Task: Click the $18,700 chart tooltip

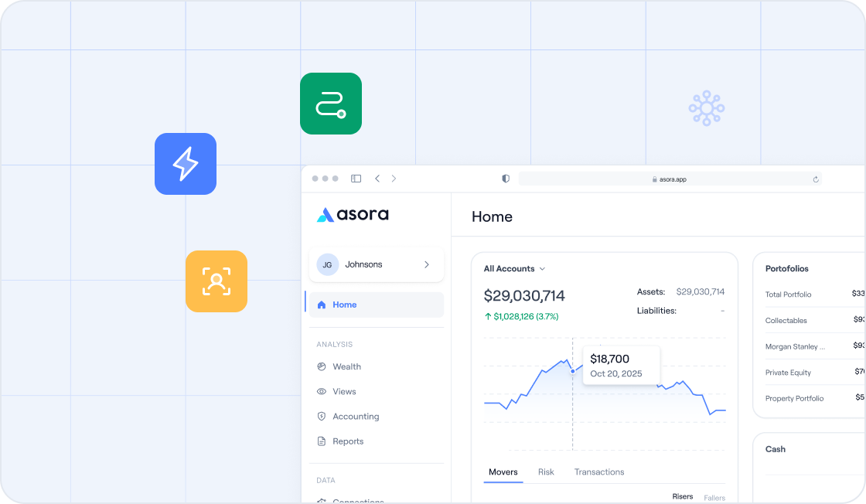Action: 622,366
